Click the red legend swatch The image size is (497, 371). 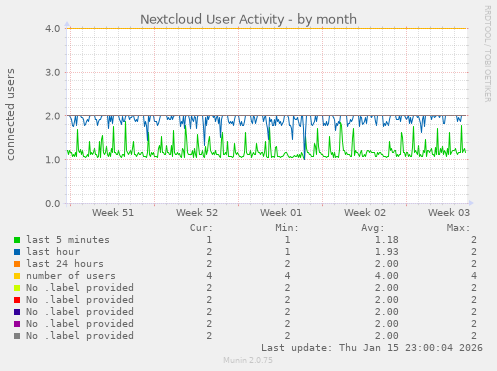tap(17, 300)
